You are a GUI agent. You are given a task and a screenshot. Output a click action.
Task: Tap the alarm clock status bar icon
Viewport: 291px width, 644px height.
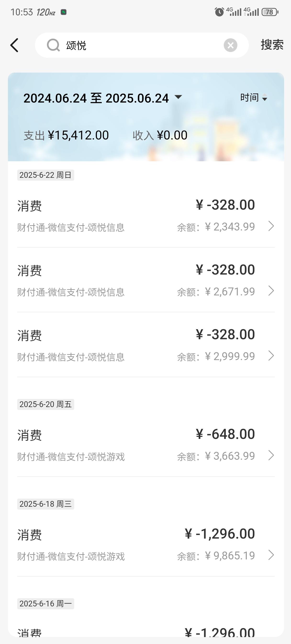pyautogui.click(x=219, y=12)
